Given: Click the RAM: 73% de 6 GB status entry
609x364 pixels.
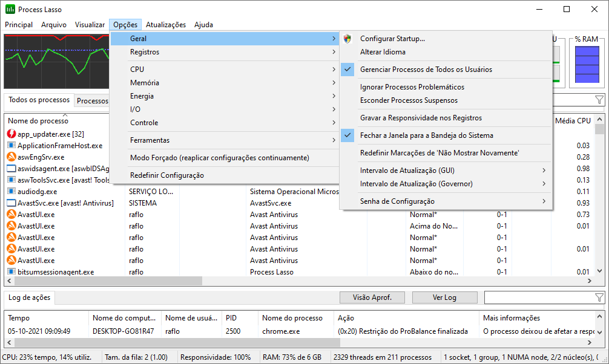Looking at the screenshot, I should (292, 357).
